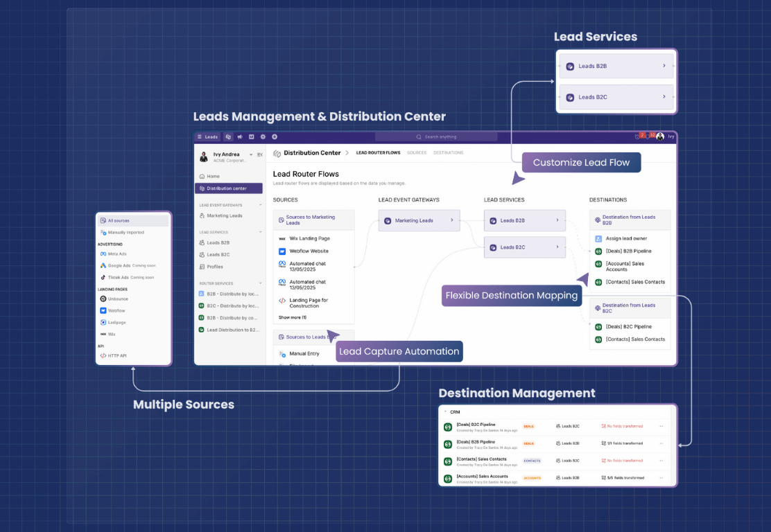Click the megaphone icon in top bar
The width and height of the screenshot is (771, 532).
(x=239, y=137)
